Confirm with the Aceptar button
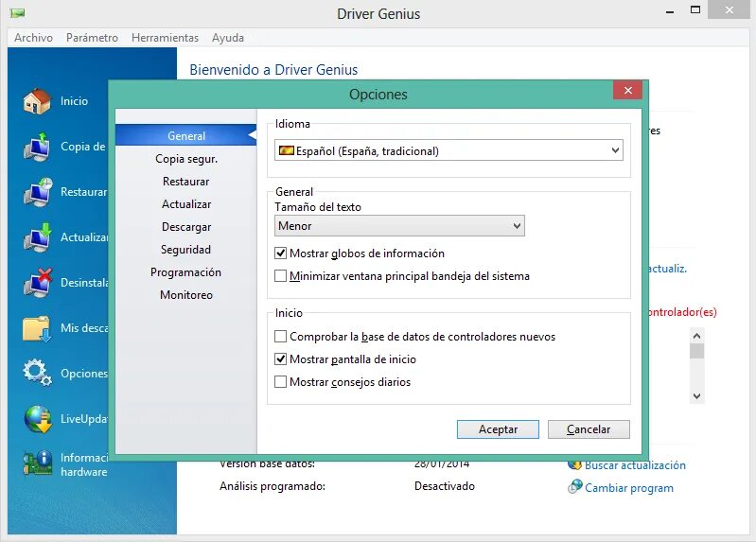This screenshot has width=756, height=542. coord(498,429)
